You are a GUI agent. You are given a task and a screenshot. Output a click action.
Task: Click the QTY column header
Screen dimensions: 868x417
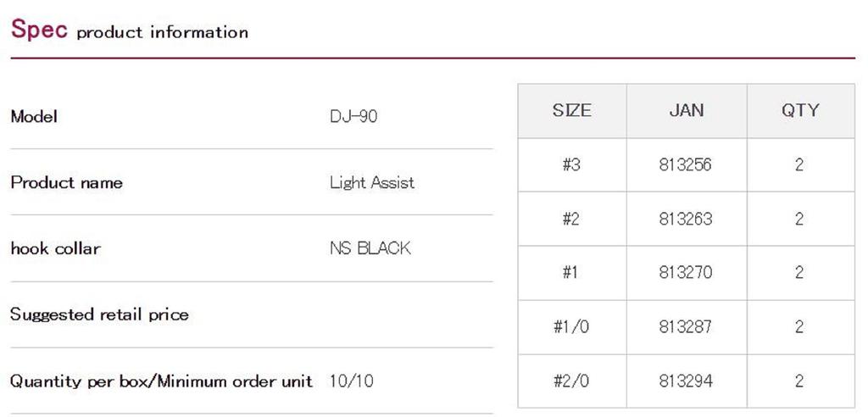pos(799,110)
